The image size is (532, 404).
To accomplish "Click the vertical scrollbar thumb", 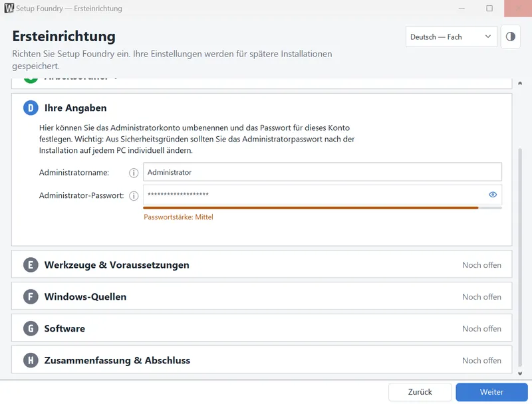I will click(520, 258).
